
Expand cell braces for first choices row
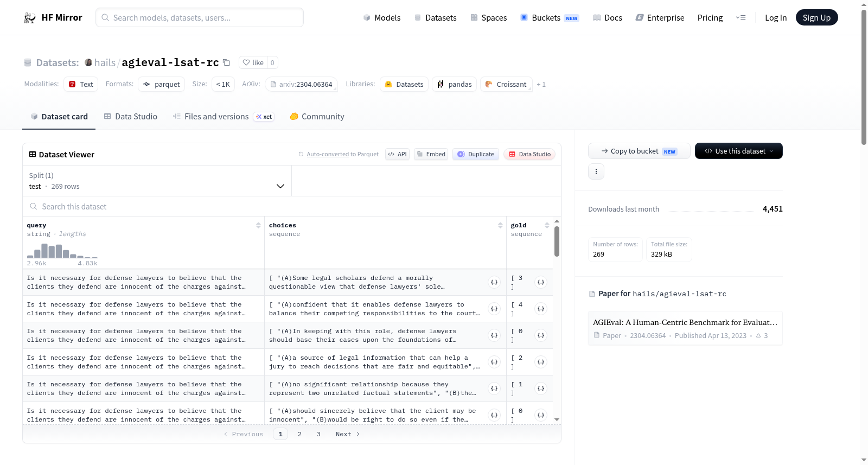click(x=494, y=282)
